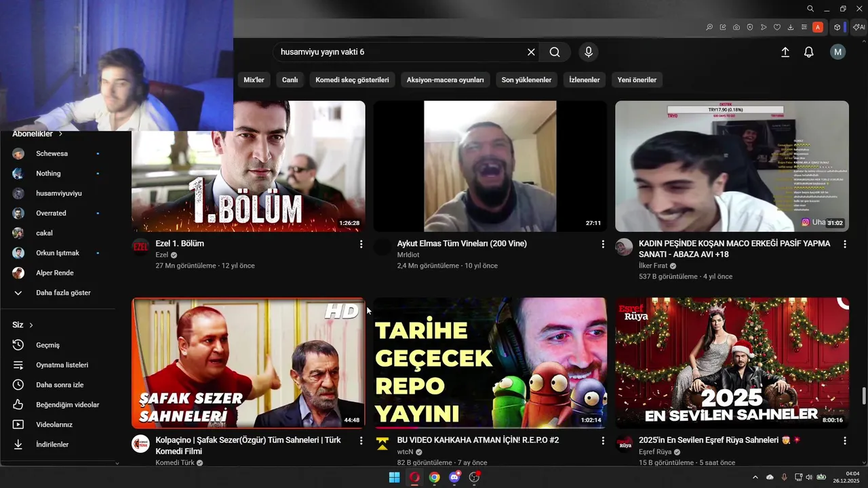Open options menu for Eşref Rüya video
The height and width of the screenshot is (488, 868).
pyautogui.click(x=845, y=441)
